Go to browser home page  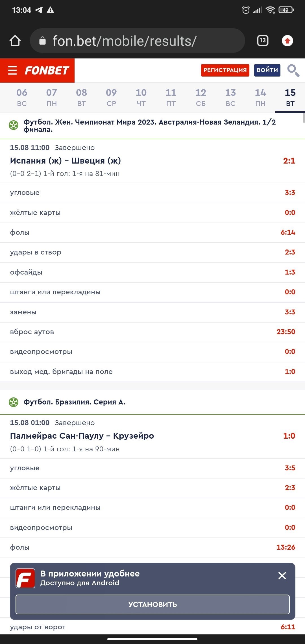(15, 41)
